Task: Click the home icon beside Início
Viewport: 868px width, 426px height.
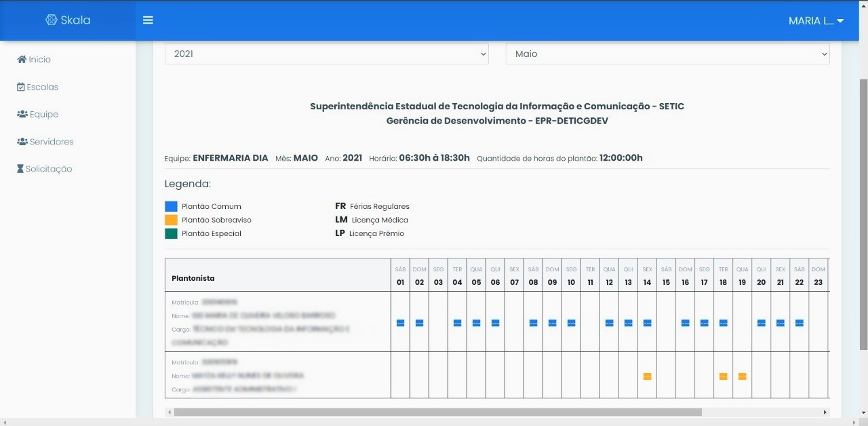Action: tap(22, 60)
